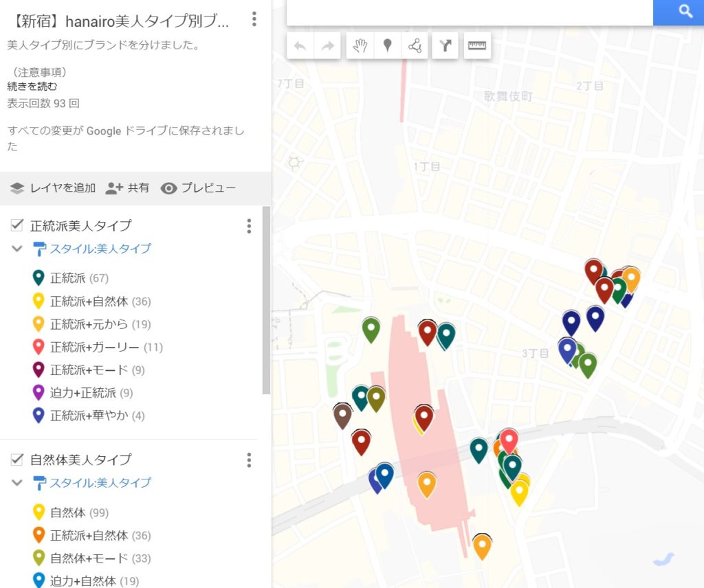704x588 pixels.
Task: Uncheck the 自然体美人タイプ layer
Action: pos(15,458)
